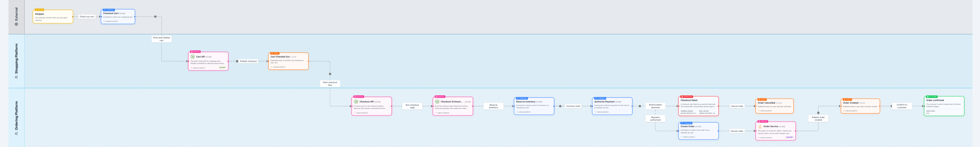The height and width of the screenshot is (147, 980).
Task: Click the globe icon beside External lane
Action: [16, 24]
